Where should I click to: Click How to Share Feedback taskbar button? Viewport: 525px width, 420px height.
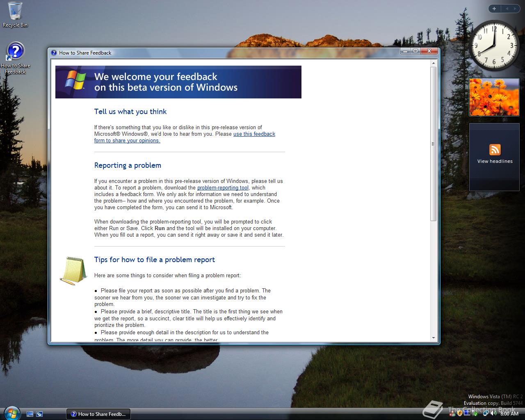pos(98,414)
